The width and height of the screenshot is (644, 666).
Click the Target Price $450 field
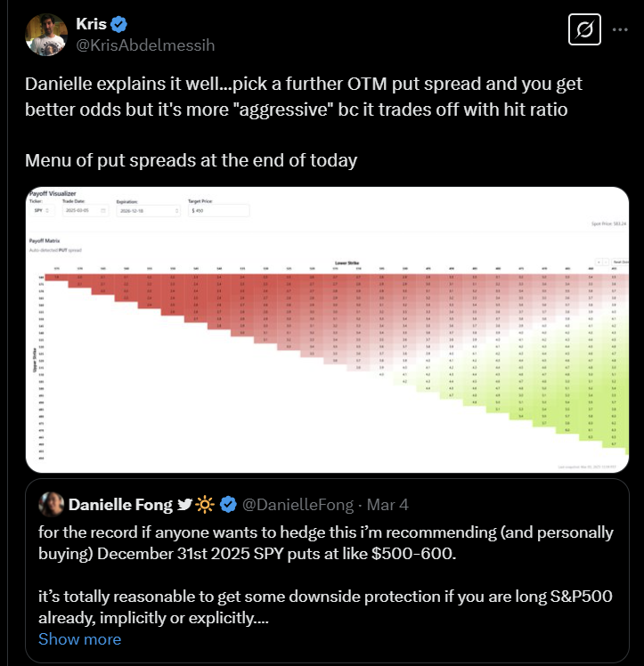[x=219, y=210]
